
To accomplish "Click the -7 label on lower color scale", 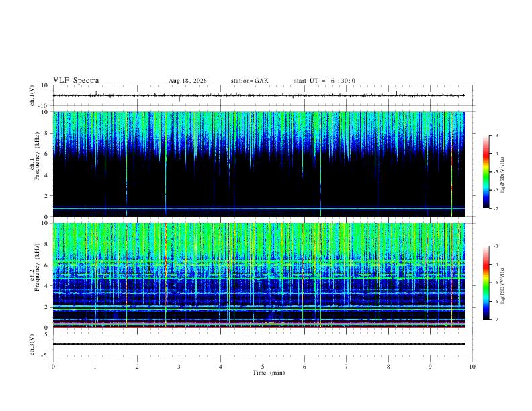I will (495, 320).
